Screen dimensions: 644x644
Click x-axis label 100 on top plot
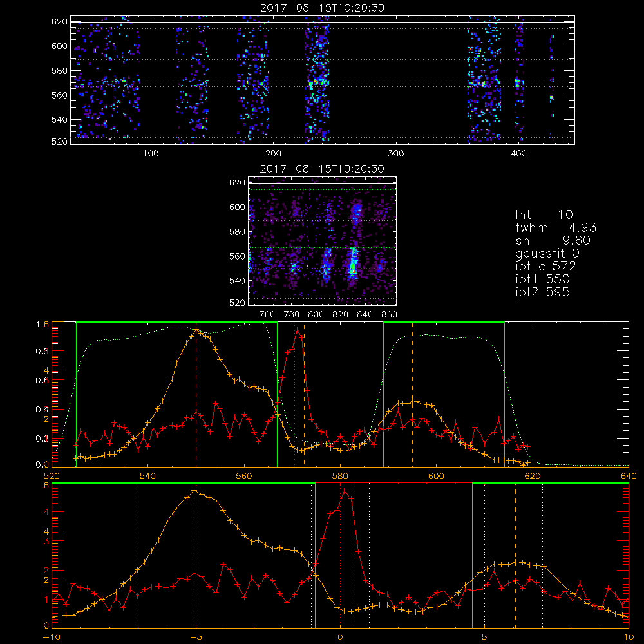coord(151,154)
